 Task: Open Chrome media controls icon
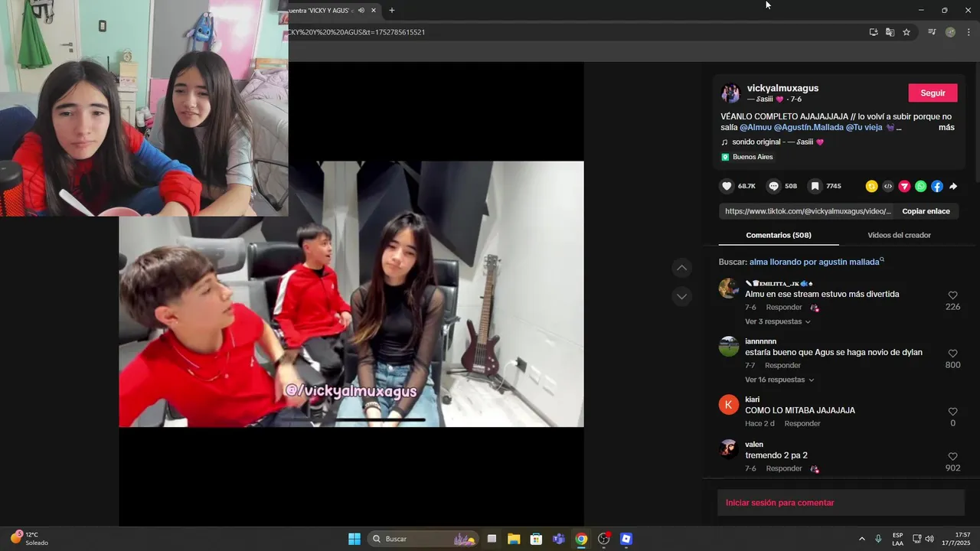(932, 32)
